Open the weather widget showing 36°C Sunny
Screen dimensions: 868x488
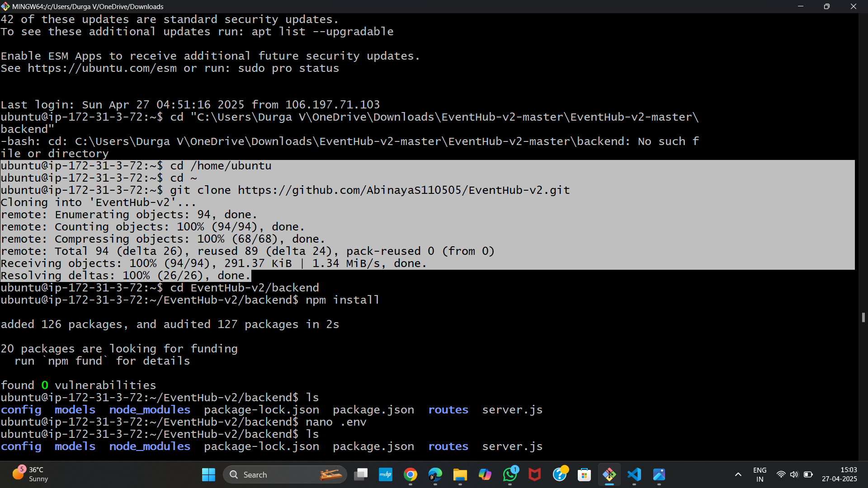[x=30, y=474]
